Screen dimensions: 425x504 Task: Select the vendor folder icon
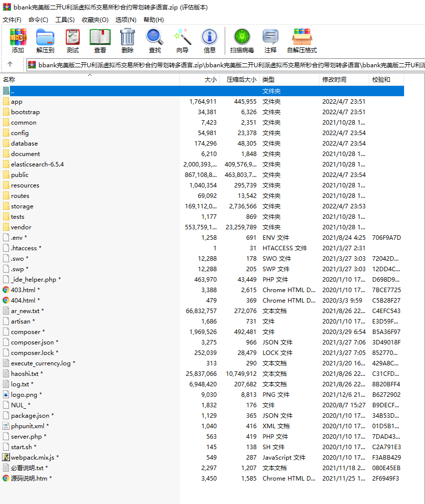point(6,227)
